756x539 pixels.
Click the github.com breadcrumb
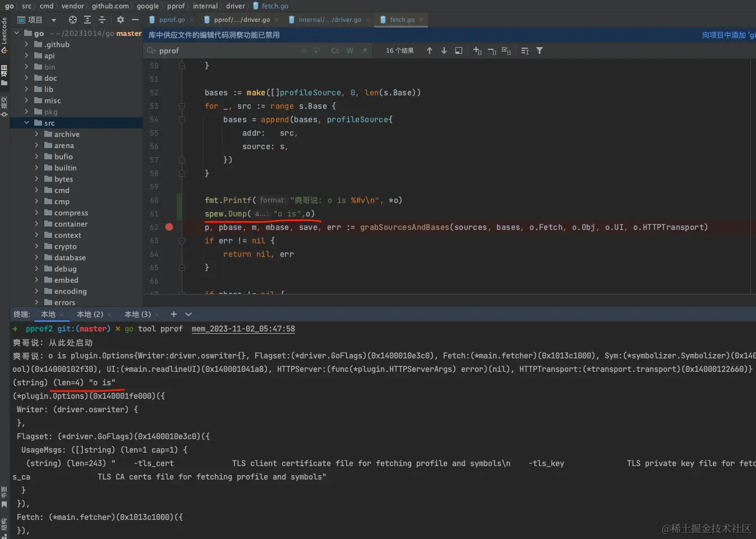pos(110,6)
